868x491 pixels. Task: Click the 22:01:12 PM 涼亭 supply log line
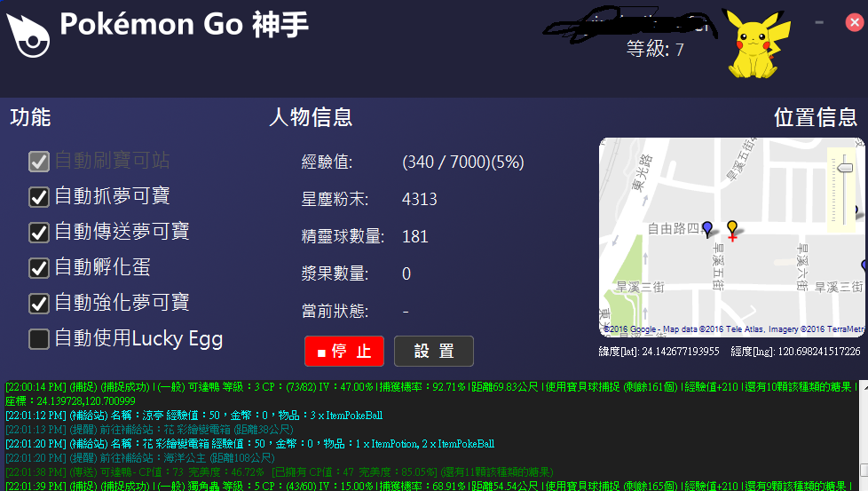point(193,416)
